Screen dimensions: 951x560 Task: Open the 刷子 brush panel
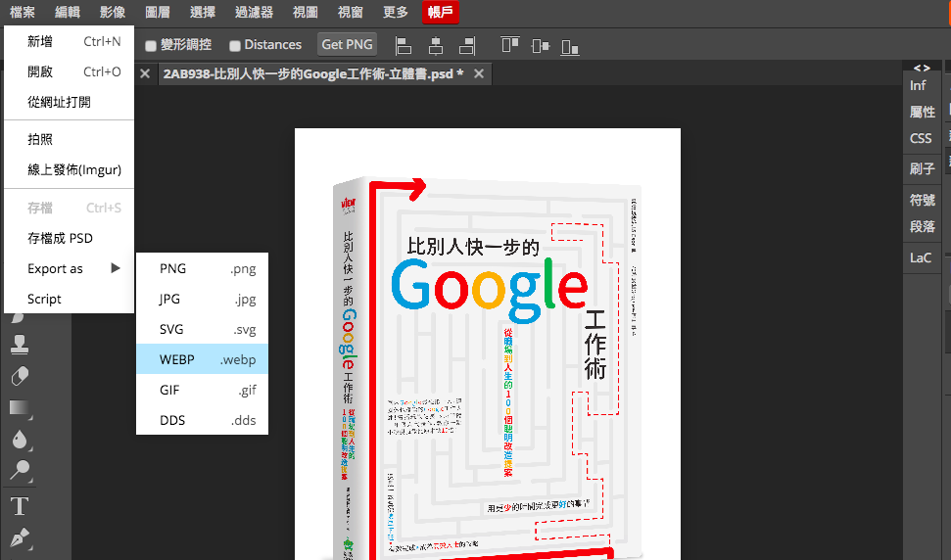[922, 168]
